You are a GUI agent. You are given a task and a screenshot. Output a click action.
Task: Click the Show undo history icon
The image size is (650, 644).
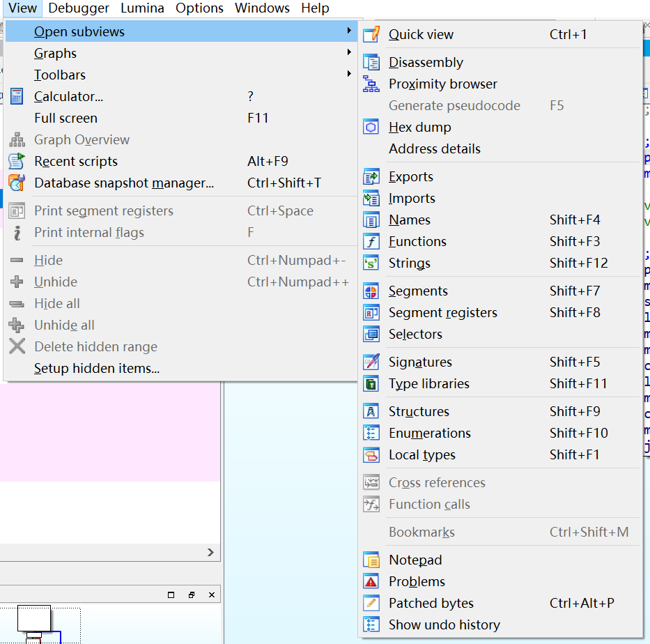tap(371, 624)
